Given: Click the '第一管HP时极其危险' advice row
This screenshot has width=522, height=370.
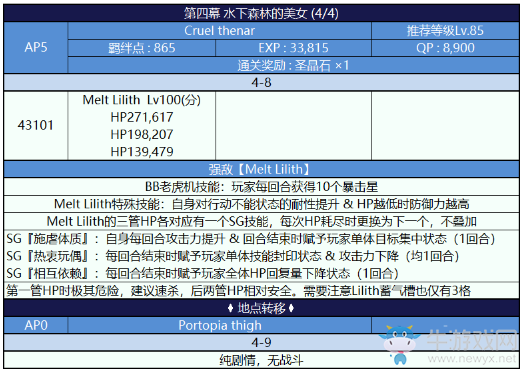Looking at the screenshot, I should click(261, 291).
